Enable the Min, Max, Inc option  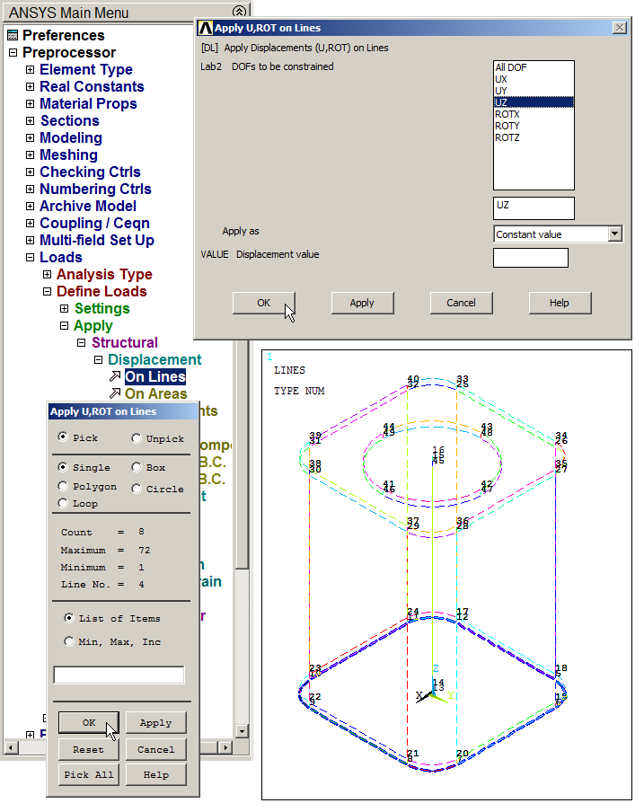click(x=69, y=641)
